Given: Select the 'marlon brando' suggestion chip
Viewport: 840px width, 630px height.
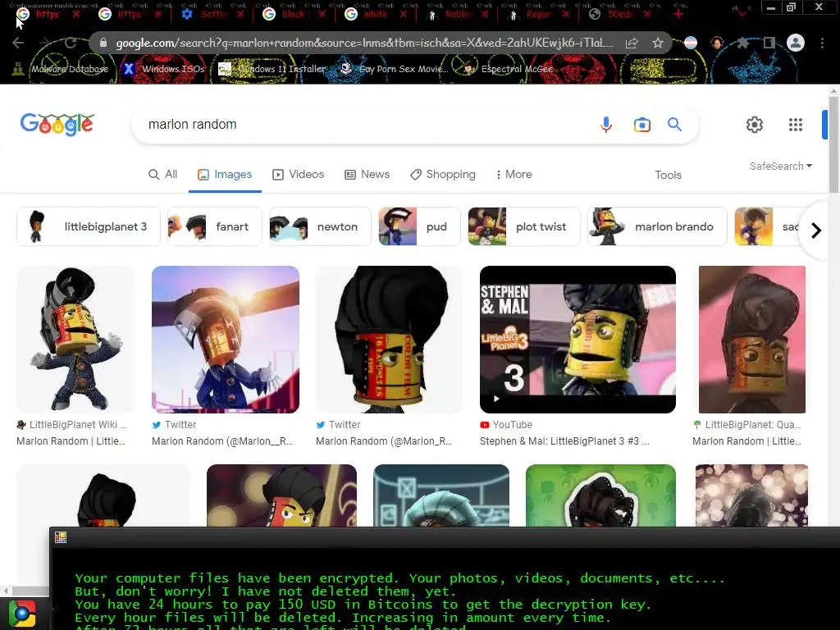Looking at the screenshot, I should [657, 226].
